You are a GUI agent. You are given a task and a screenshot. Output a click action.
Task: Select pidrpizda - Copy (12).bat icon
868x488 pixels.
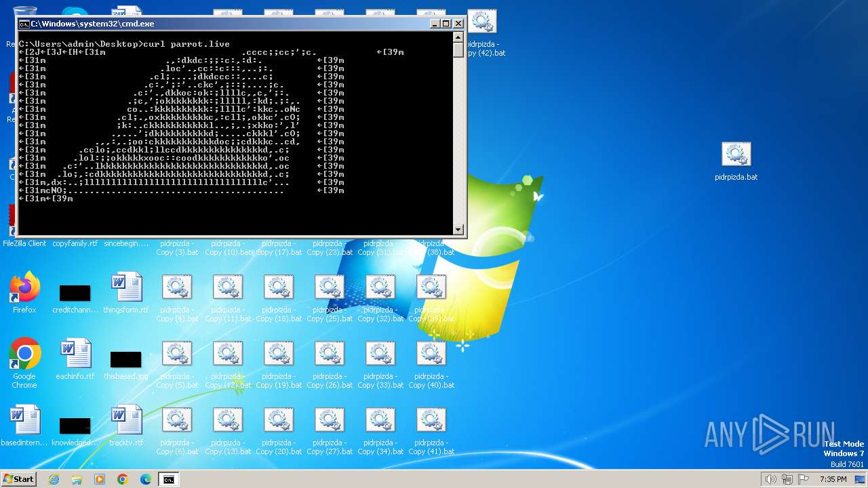click(x=228, y=354)
